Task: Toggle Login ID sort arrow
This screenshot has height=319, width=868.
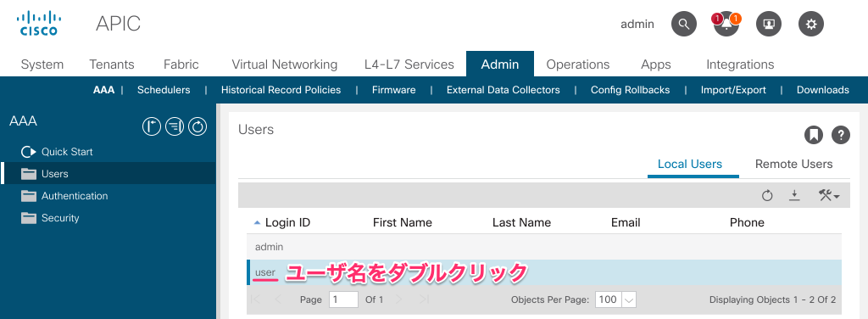Action: coord(257,222)
